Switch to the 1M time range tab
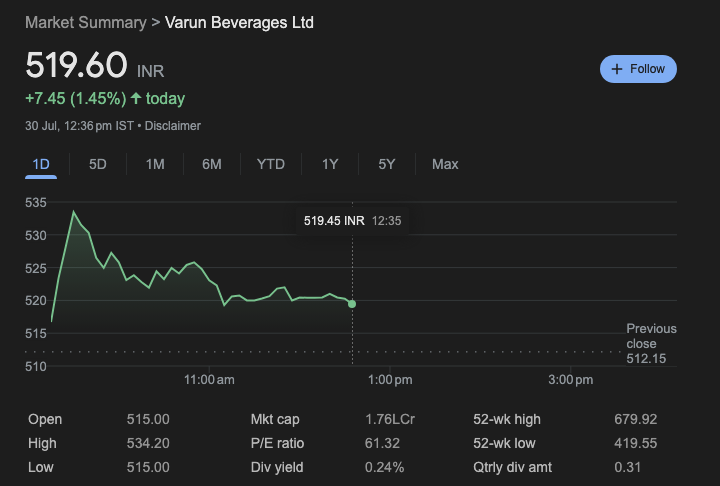This screenshot has width=720, height=486. (155, 164)
